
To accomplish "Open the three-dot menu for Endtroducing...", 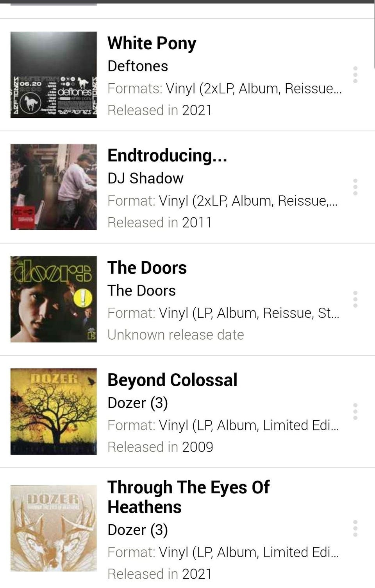I will pos(355,187).
